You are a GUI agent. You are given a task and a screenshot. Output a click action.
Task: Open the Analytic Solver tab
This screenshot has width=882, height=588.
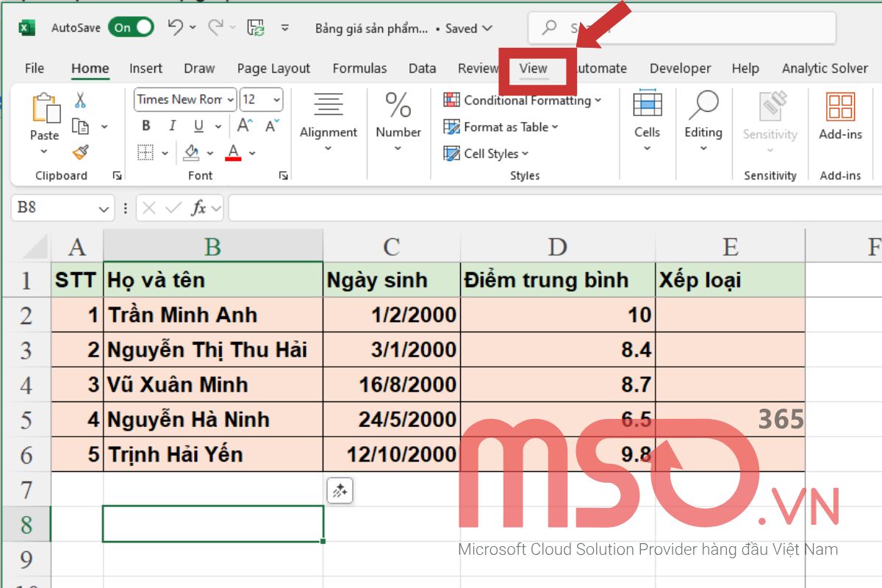point(825,68)
